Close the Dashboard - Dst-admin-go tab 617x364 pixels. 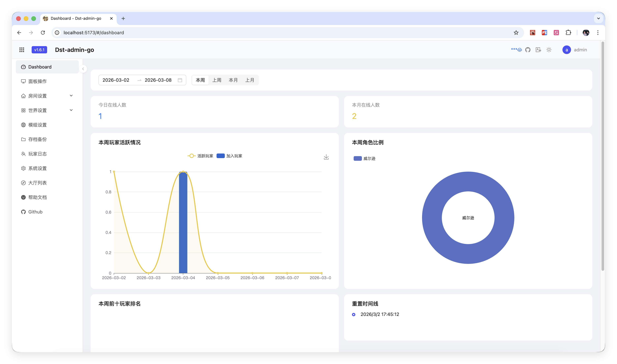[x=111, y=18]
